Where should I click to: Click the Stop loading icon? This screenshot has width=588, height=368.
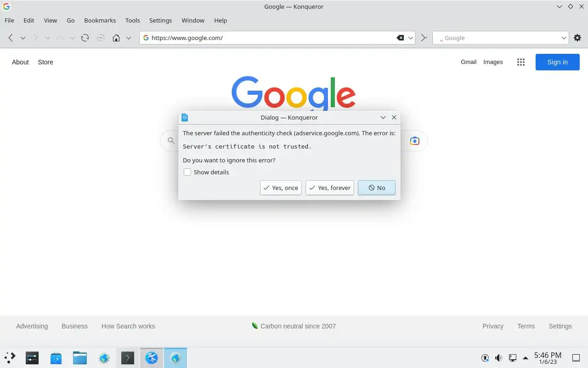tap(101, 38)
